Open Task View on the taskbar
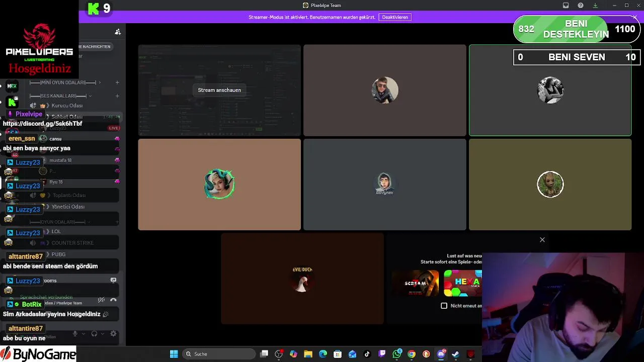Screen dimensions: 644x362 (x=264, y=354)
